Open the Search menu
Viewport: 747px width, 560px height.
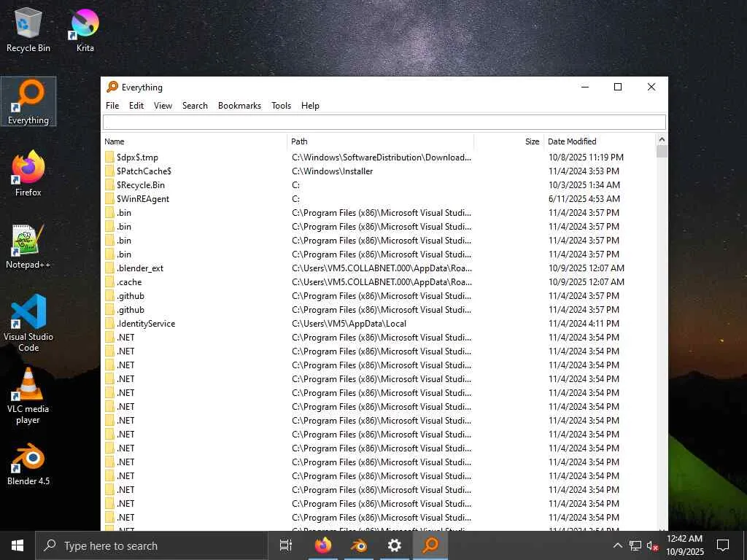point(195,106)
